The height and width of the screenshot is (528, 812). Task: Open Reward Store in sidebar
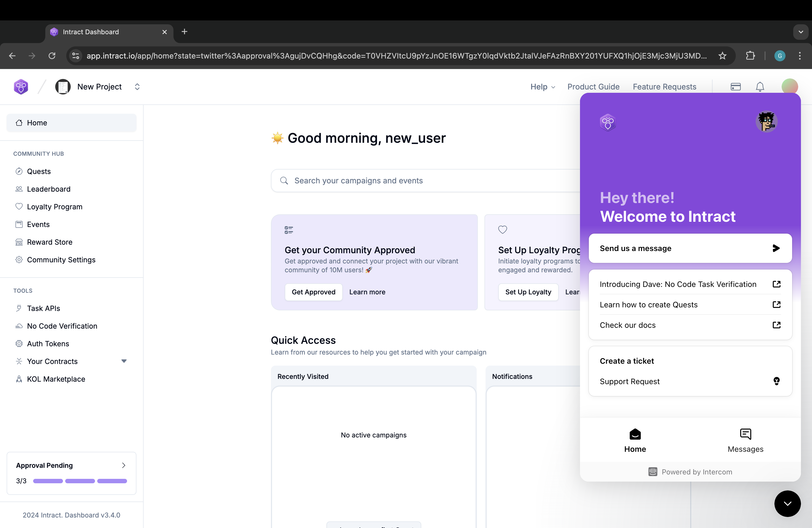49,242
